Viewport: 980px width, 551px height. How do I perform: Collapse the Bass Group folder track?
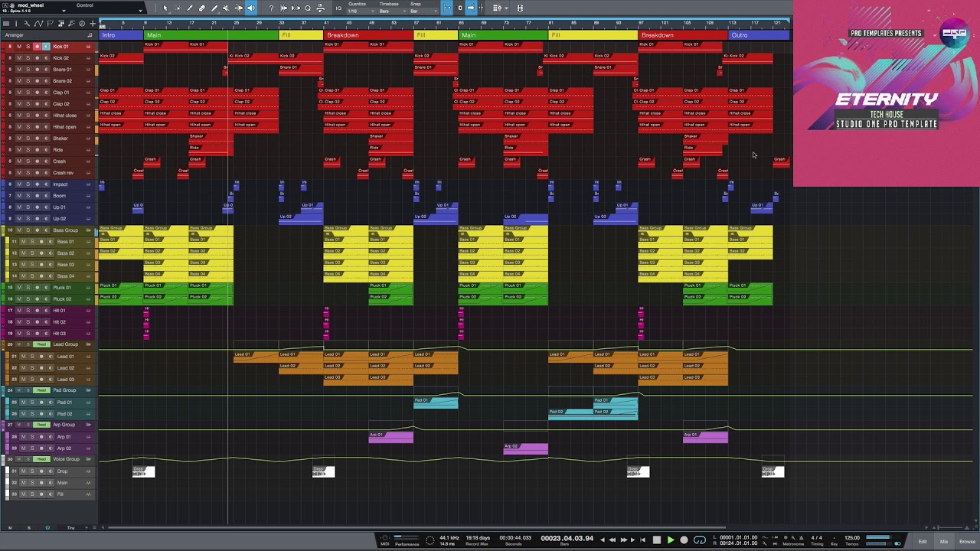point(88,230)
